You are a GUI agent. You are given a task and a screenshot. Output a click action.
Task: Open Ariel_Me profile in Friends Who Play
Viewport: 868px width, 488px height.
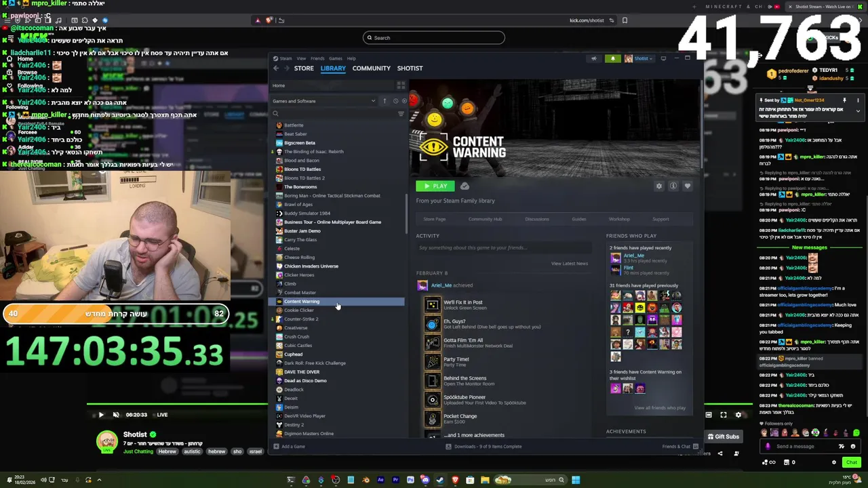coord(633,256)
